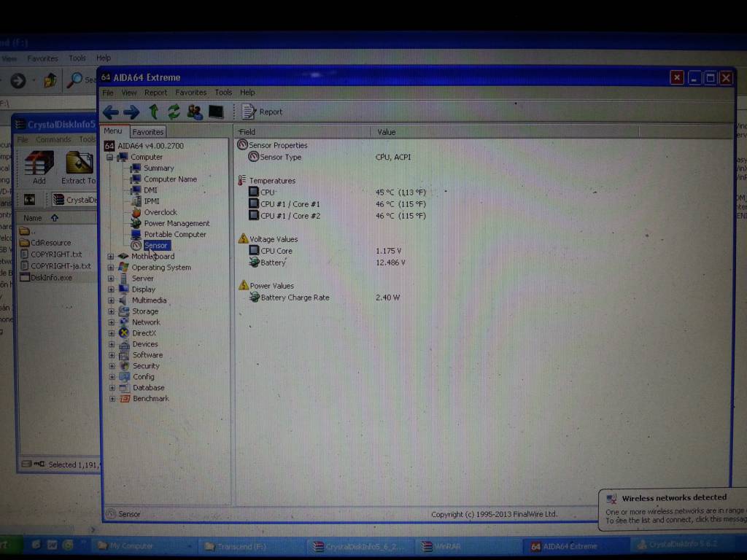This screenshot has height=560, width=747.
Task: Go back with the AIDA64 Back arrow
Action: click(111, 112)
